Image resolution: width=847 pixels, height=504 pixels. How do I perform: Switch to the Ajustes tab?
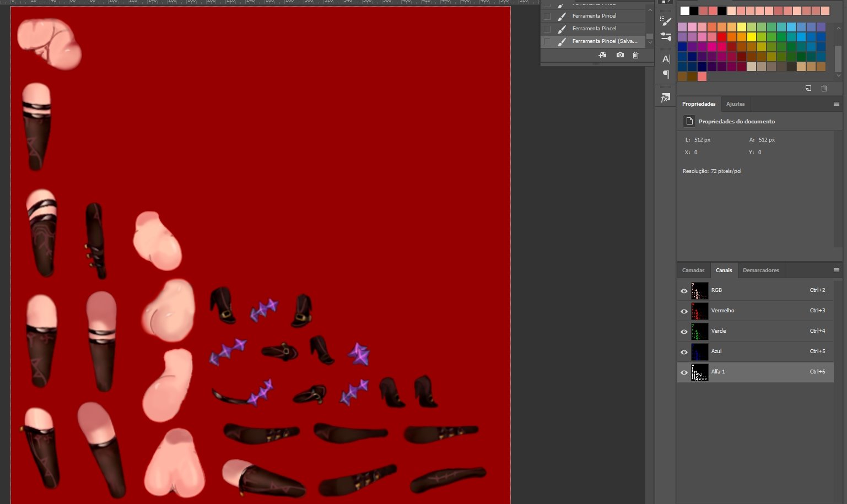[735, 104]
